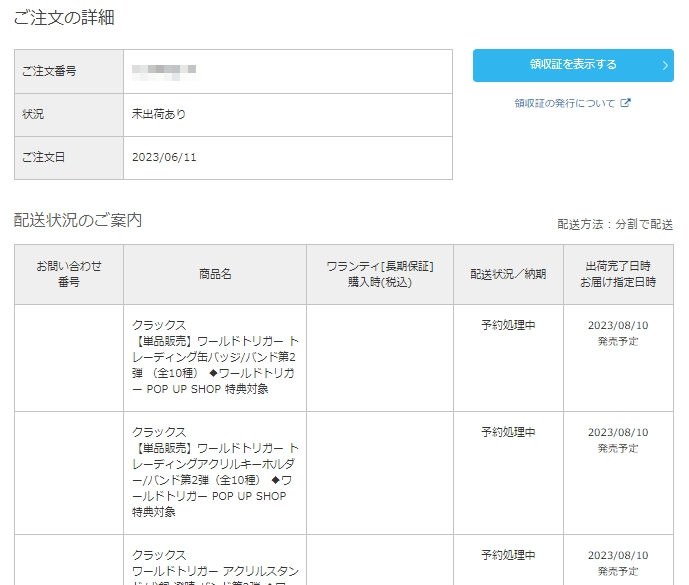Open the 領収証の発行について link
689x585 pixels.
click(565, 103)
